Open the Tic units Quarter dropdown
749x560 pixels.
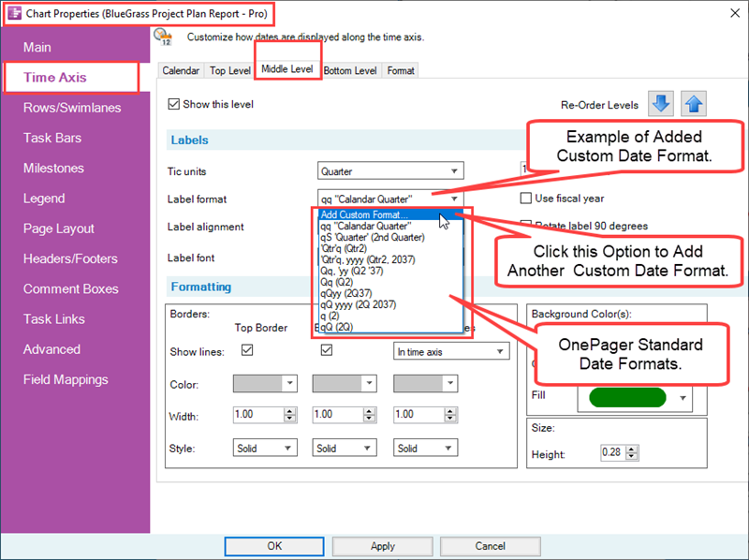(390, 171)
